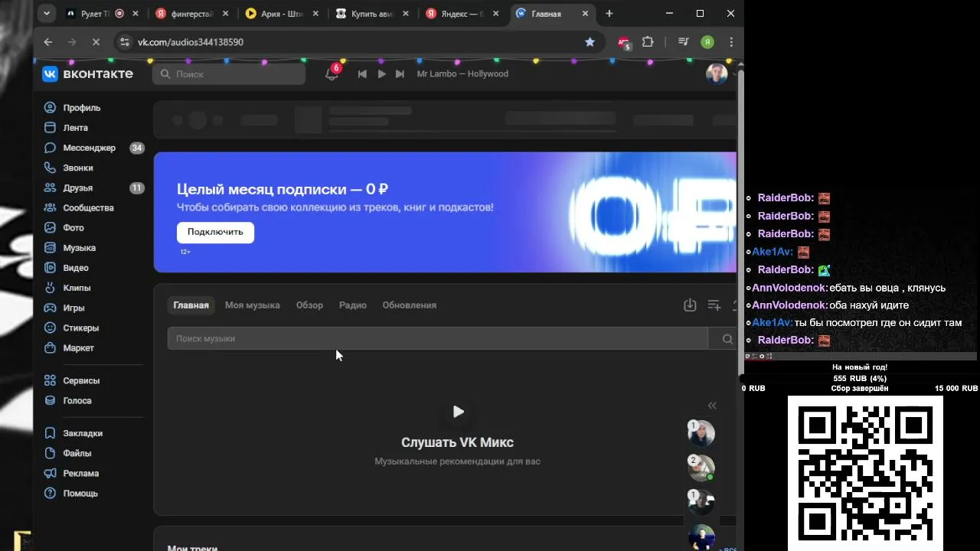The height and width of the screenshot is (551, 980).
Task: Click the download audio icon
Action: tap(690, 305)
